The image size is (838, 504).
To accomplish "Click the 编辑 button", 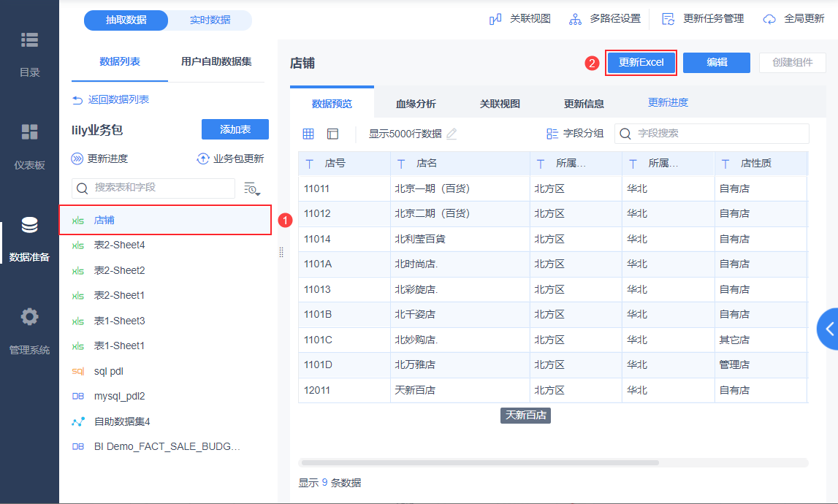I will 717,63.
